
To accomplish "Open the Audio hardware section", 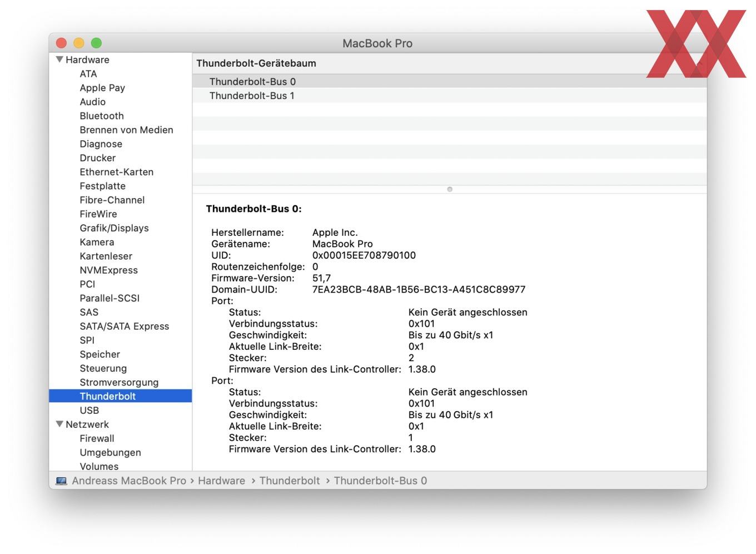I will click(93, 102).
